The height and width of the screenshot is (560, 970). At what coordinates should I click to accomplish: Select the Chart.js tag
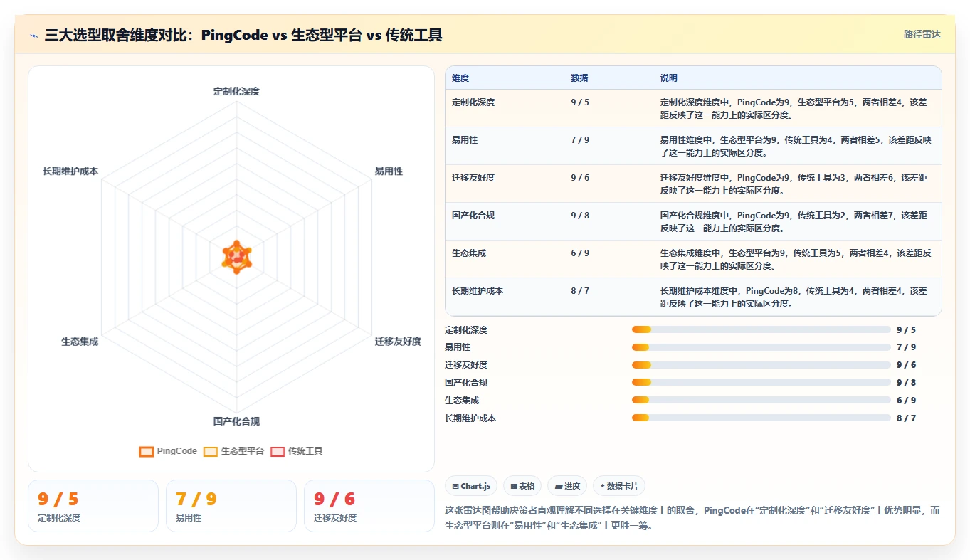pos(471,486)
